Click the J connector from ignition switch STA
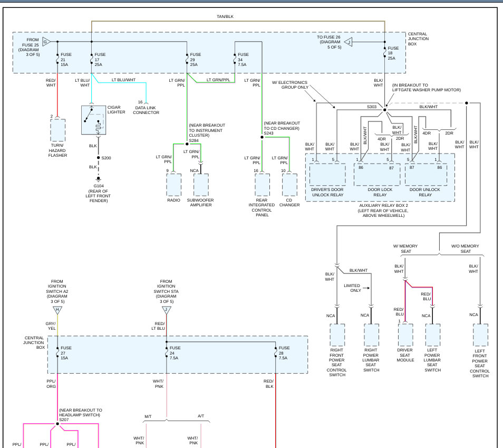The image size is (503, 448). [167, 310]
